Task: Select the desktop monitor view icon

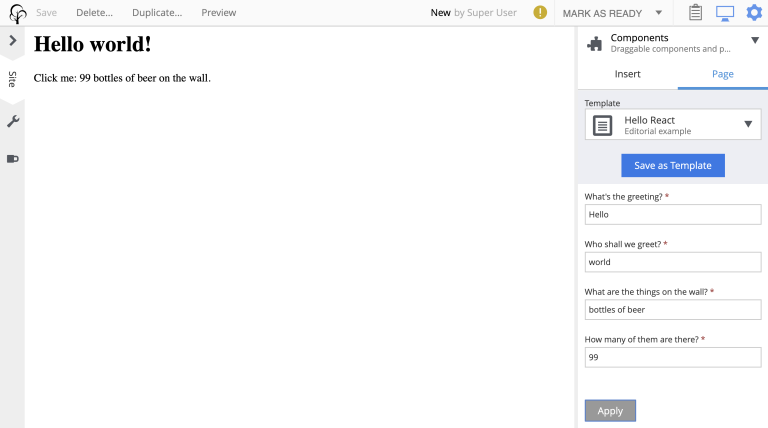Action: point(725,13)
